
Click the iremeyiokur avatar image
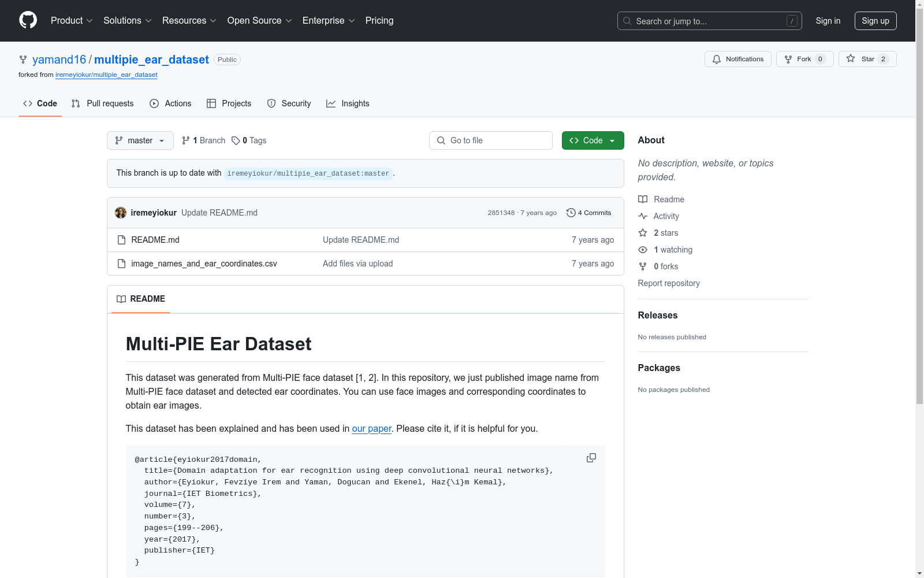tap(121, 213)
